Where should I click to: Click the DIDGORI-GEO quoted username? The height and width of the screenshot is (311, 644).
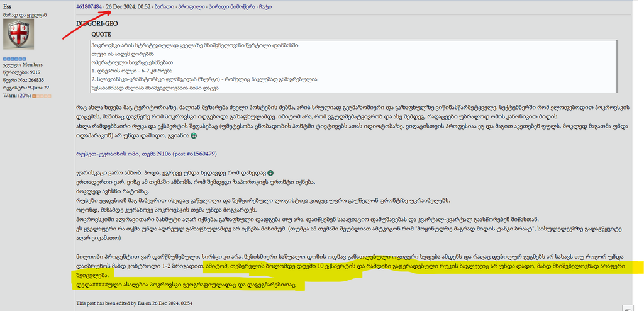pyautogui.click(x=97, y=24)
